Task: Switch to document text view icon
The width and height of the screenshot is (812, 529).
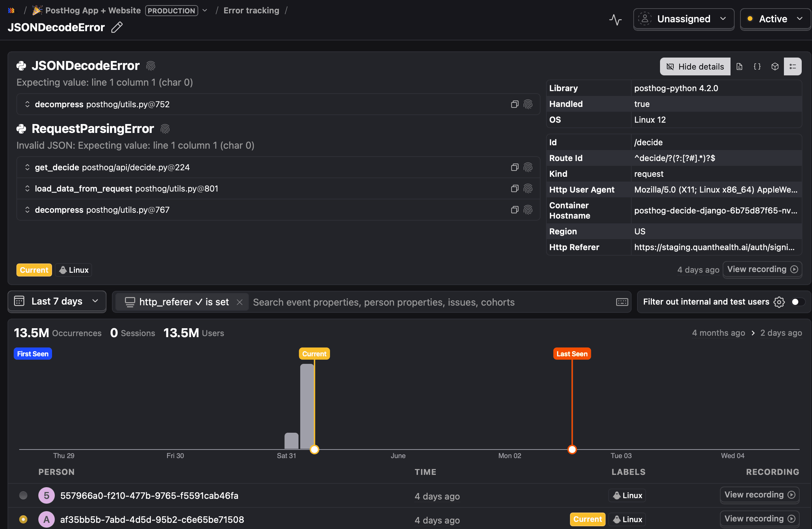Action: tap(739, 66)
